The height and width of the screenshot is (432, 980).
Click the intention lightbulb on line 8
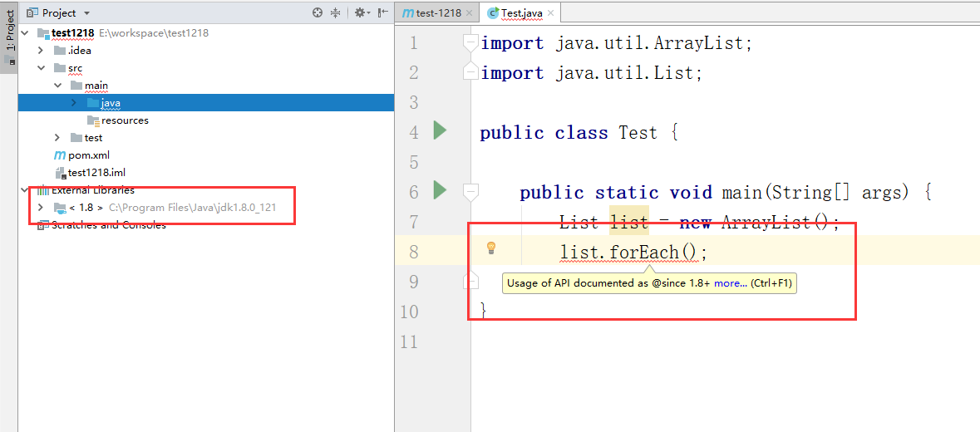point(491,248)
